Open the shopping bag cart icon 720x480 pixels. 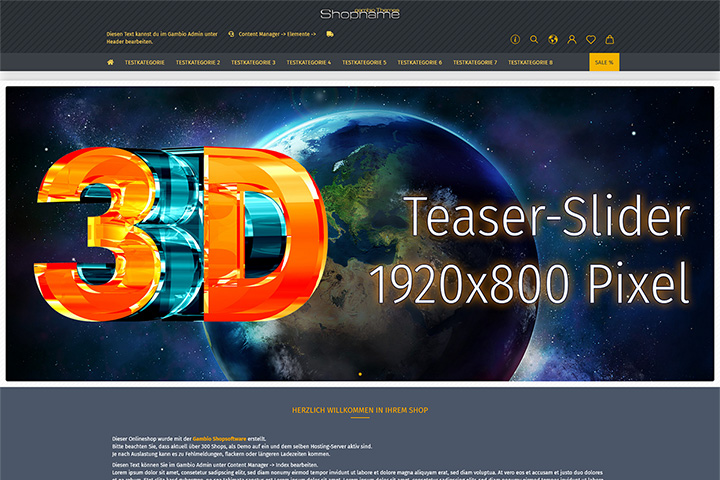(610, 40)
